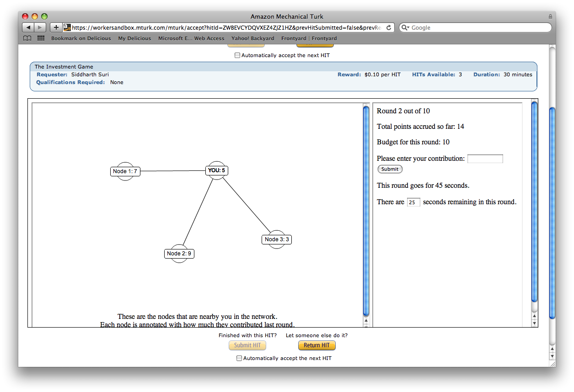574x392 pixels.
Task: Click the greyed Submit HIT button
Action: [247, 345]
